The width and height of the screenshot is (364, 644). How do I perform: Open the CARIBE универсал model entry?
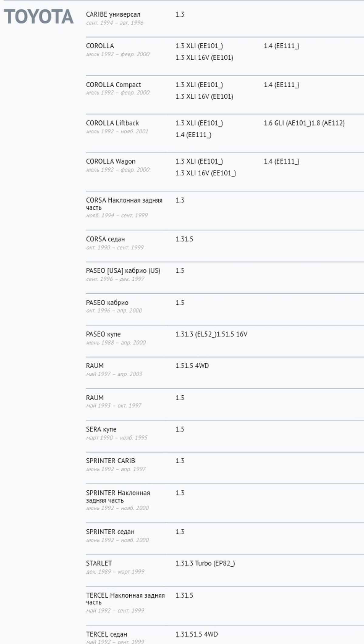point(113,15)
